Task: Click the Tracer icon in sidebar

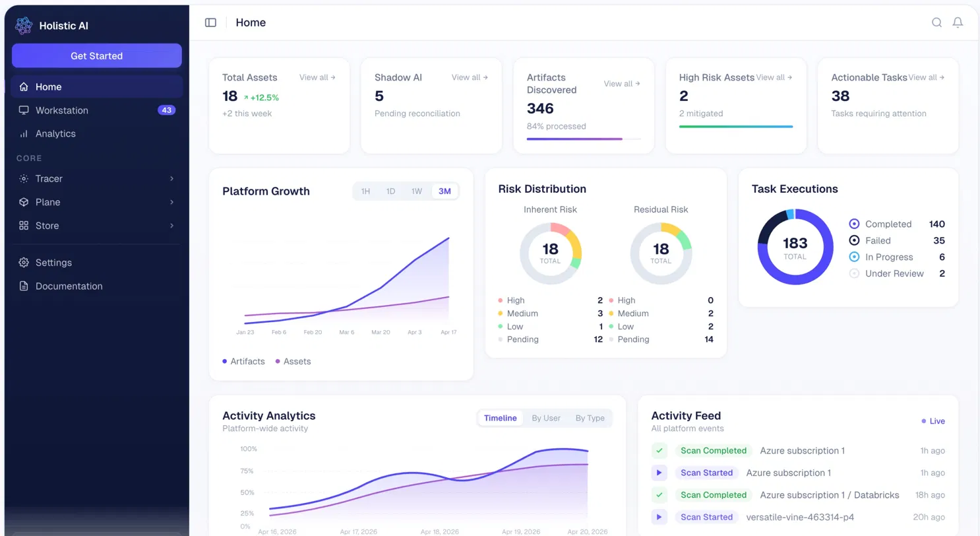Action: 24,179
